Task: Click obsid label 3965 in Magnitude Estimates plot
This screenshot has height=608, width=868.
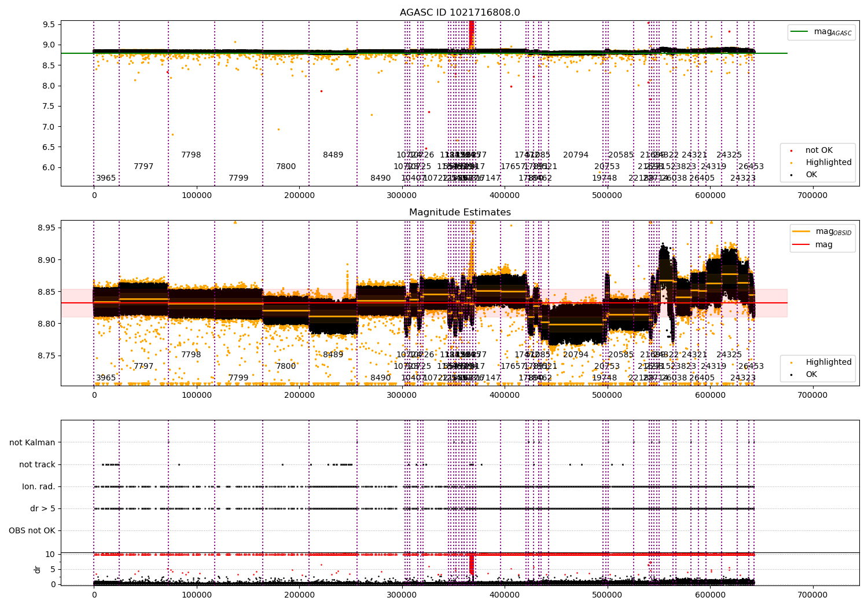Action: tap(106, 378)
